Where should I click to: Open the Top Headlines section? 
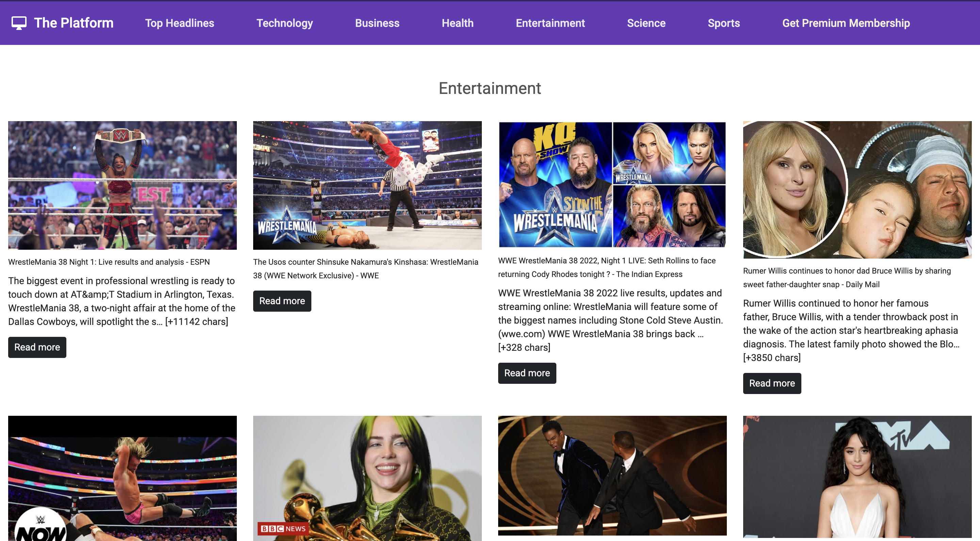tap(180, 23)
